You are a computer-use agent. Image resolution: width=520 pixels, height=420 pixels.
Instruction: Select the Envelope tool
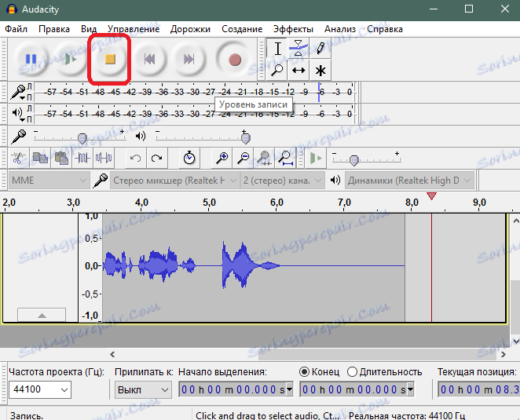298,49
